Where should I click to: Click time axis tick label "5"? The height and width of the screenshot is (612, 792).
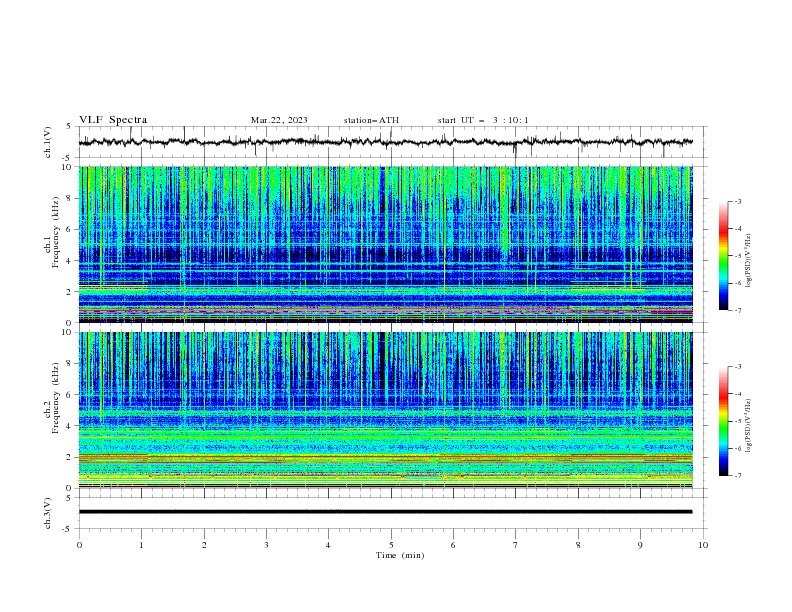(391, 545)
